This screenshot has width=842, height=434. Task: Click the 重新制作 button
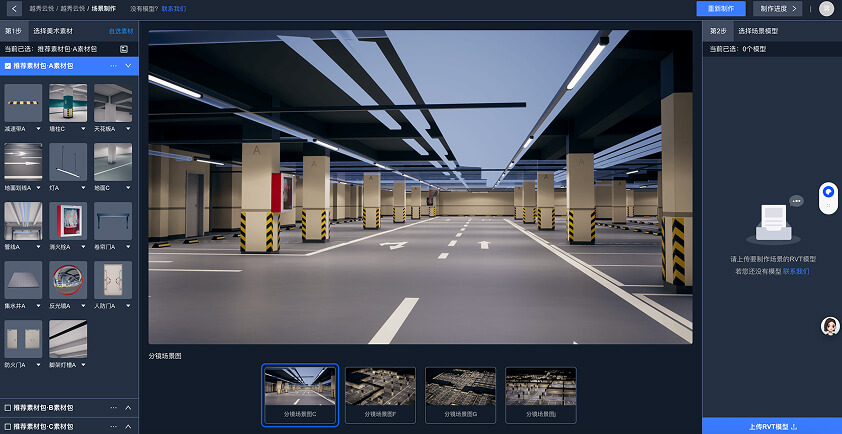720,9
